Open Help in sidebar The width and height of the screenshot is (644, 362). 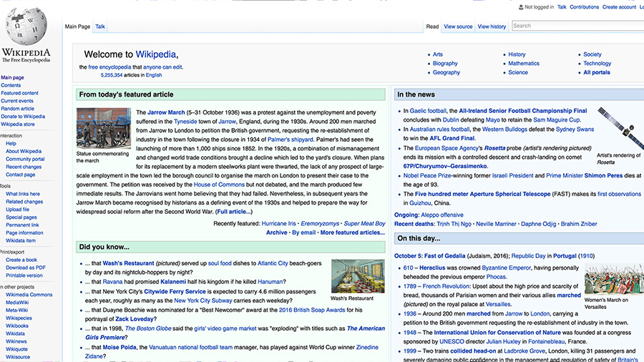pos(11,144)
